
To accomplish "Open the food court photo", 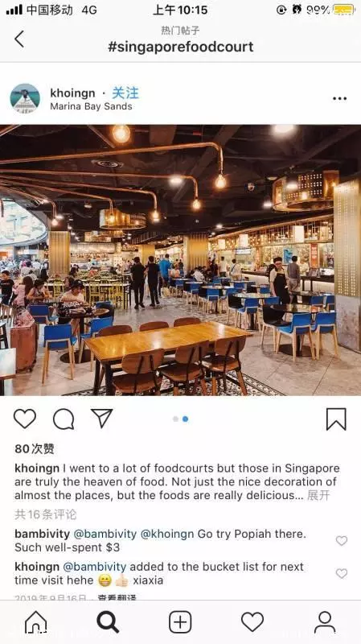I will (180, 260).
